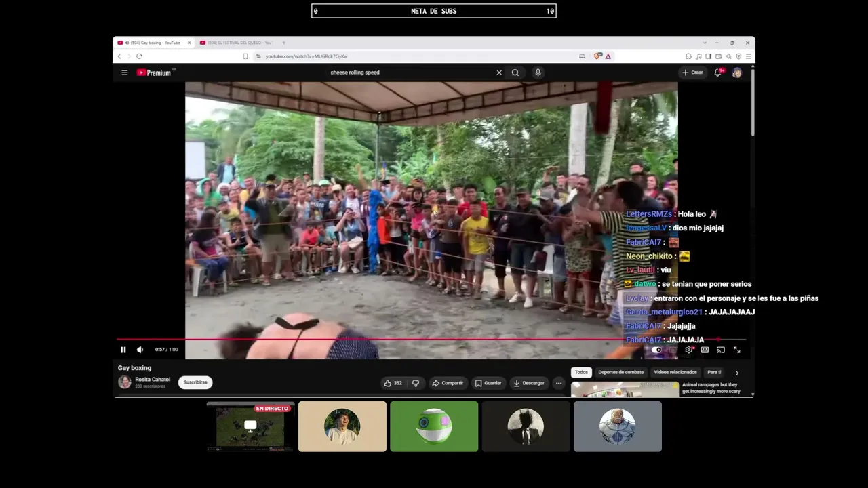Image resolution: width=868 pixels, height=488 pixels.
Task: Select the participant tile with dark suited figure
Action: [526, 426]
